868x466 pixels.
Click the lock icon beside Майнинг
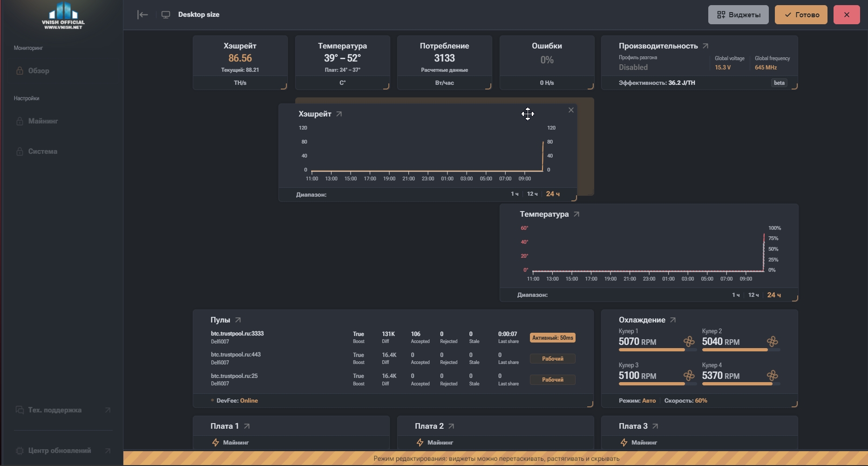click(20, 121)
